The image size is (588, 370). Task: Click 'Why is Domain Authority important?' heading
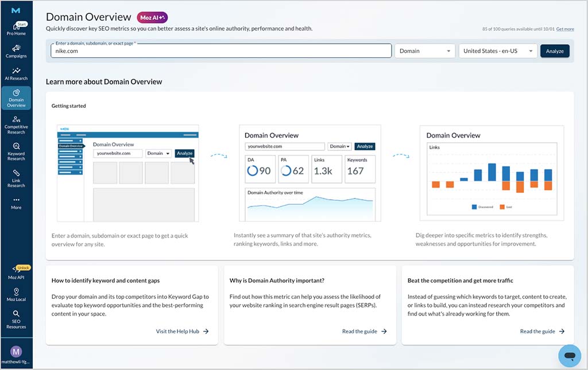(x=277, y=281)
